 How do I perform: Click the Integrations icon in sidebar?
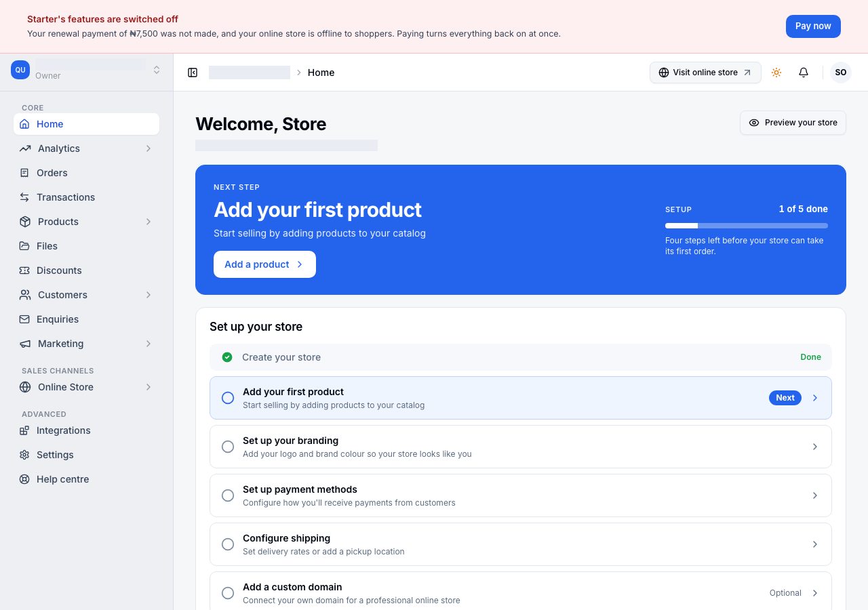click(x=24, y=430)
